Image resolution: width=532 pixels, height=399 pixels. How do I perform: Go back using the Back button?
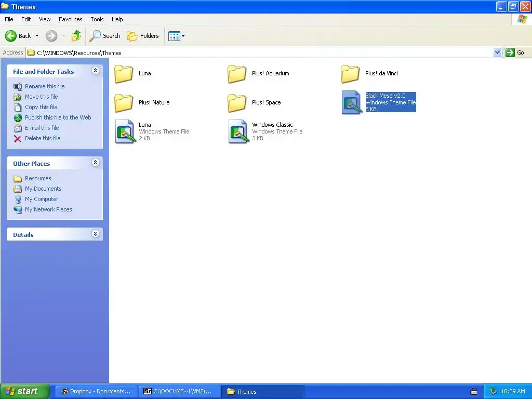[x=18, y=36]
